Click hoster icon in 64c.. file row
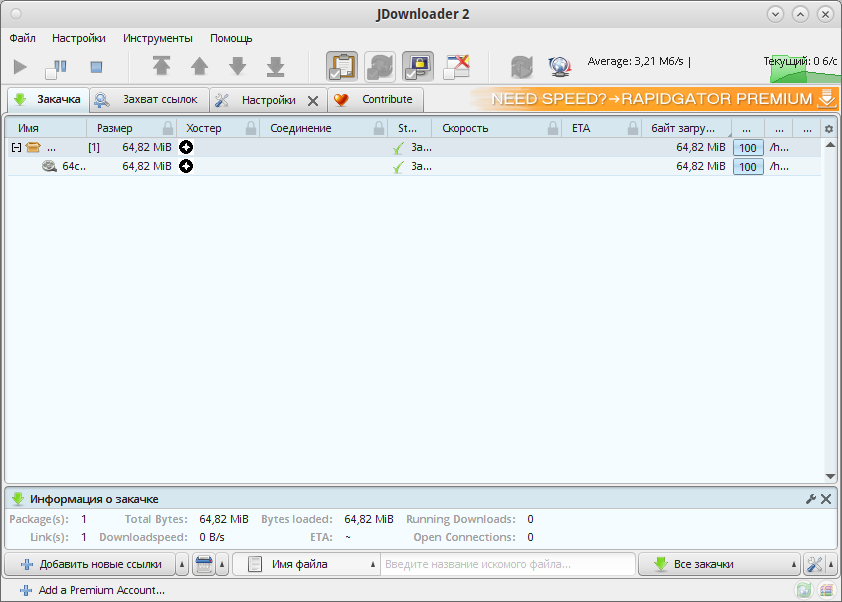Viewport: 842px width, 602px height. click(x=186, y=166)
